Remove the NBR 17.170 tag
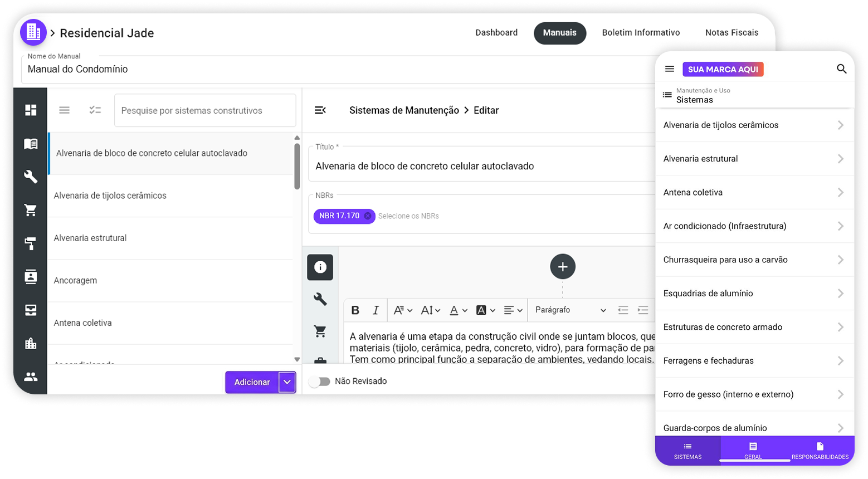 367,216
